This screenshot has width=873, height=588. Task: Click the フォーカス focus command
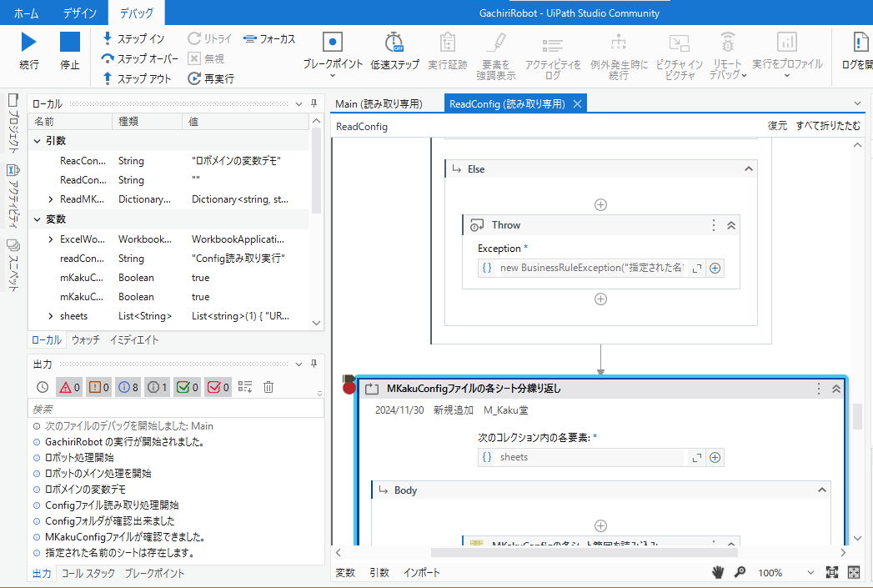click(x=270, y=38)
